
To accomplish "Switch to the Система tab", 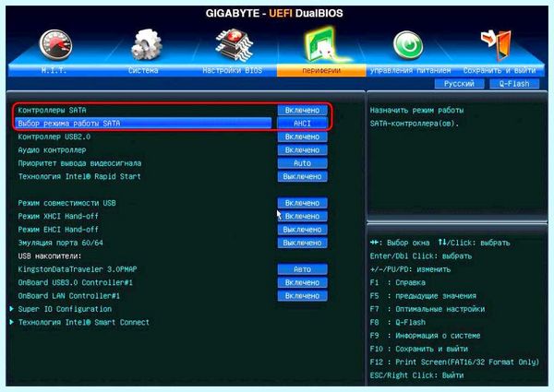I will point(143,71).
